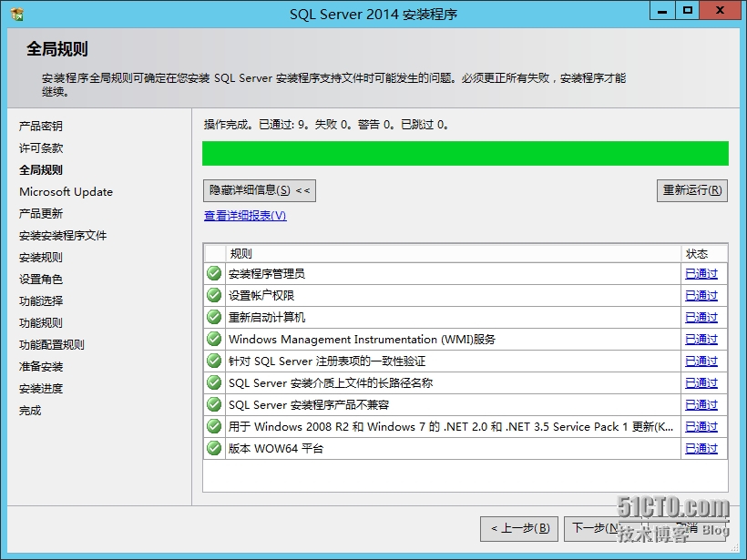
Task: Click green check icon for 重新启动计算机 rule
Action: 214,317
